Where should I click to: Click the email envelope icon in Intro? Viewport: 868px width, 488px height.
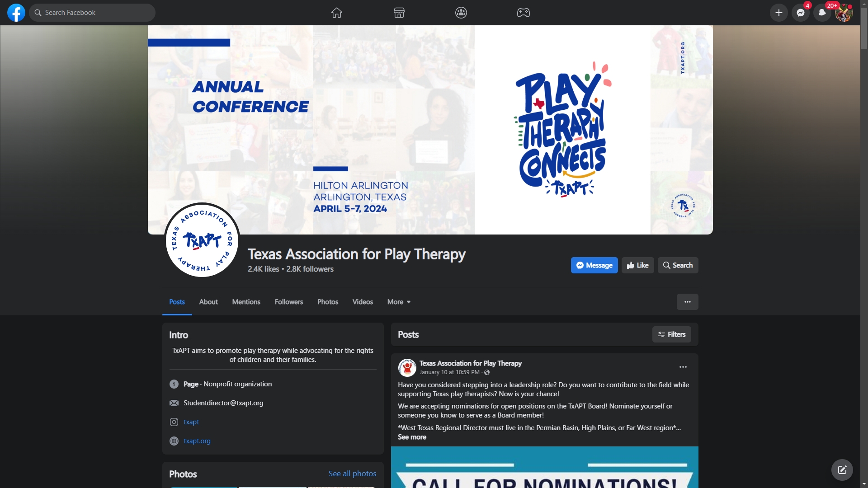coord(174,403)
